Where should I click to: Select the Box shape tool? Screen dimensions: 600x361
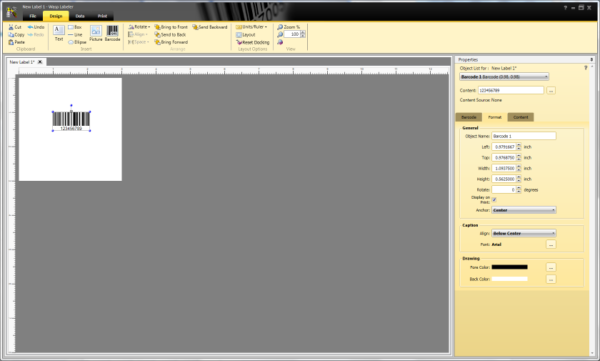coord(75,27)
